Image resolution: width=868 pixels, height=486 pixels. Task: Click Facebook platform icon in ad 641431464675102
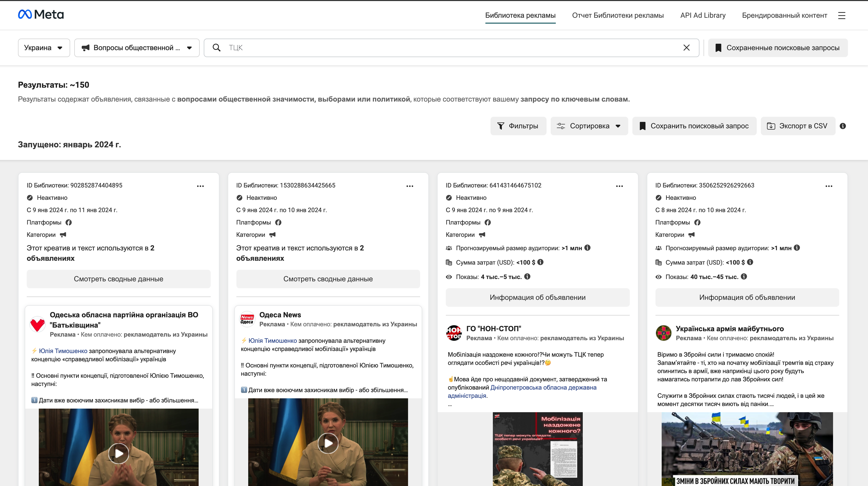click(x=488, y=222)
